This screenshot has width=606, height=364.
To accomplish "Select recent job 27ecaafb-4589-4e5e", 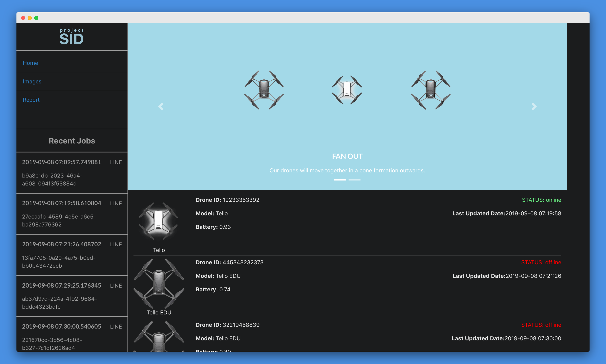I will (72, 214).
